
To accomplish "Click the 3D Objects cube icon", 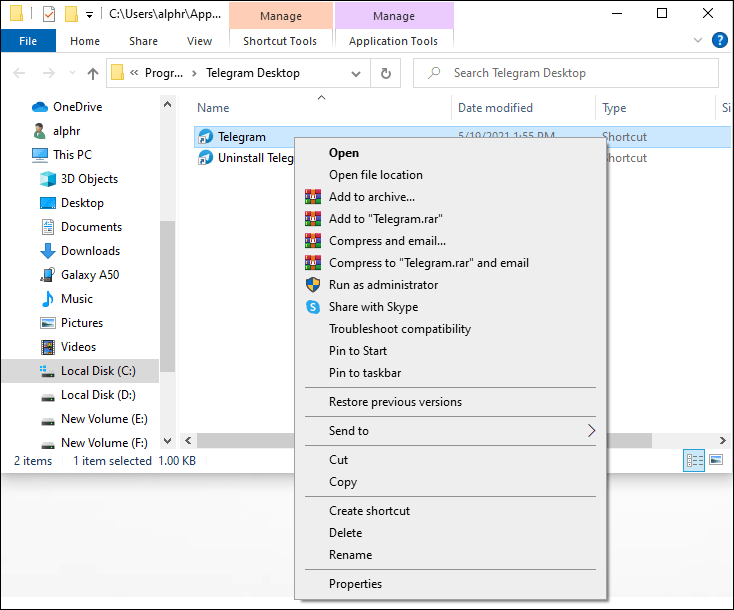I will (x=48, y=179).
